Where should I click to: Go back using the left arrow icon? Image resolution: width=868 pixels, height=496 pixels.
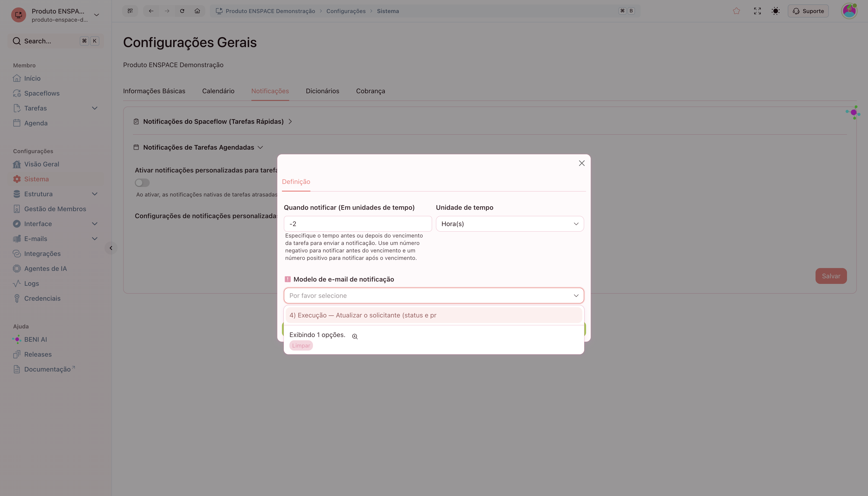pyautogui.click(x=151, y=11)
